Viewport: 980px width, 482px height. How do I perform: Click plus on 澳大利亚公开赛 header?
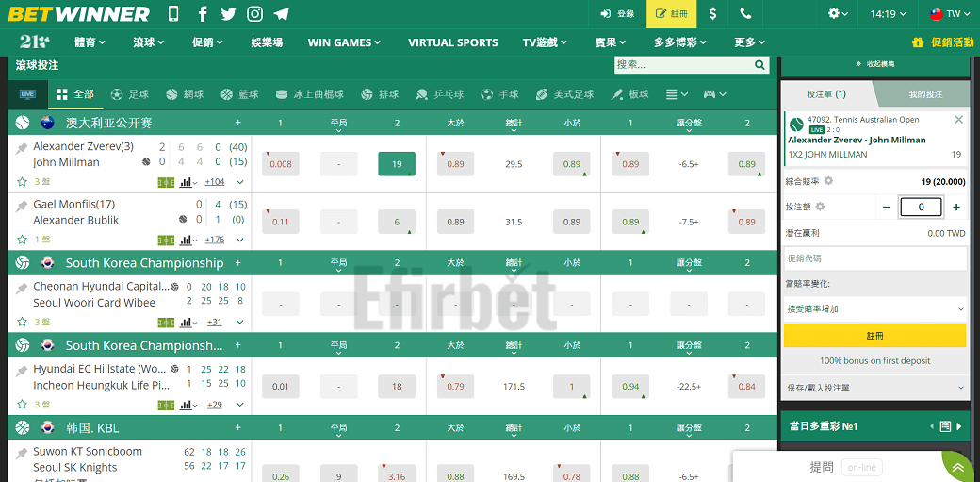(237, 123)
